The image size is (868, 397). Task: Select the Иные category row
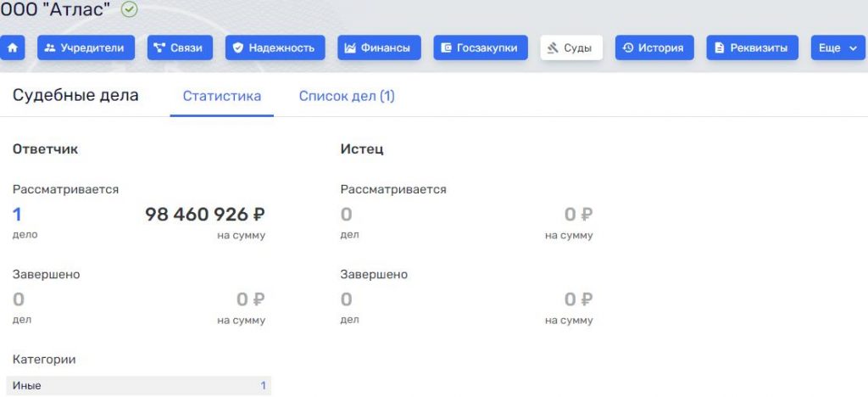[x=136, y=386]
